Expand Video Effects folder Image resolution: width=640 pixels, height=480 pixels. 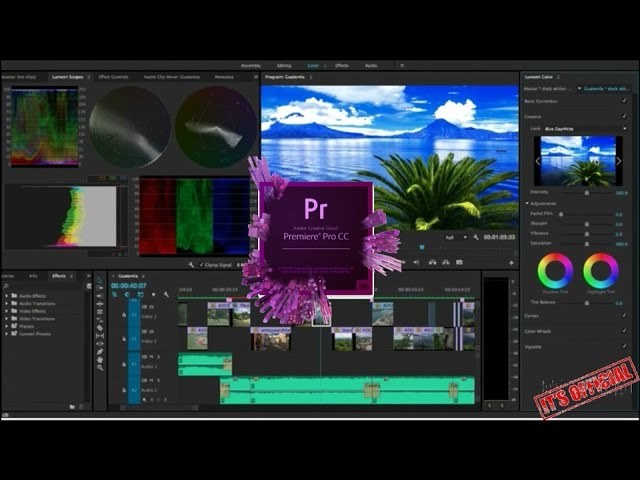coord(7,311)
